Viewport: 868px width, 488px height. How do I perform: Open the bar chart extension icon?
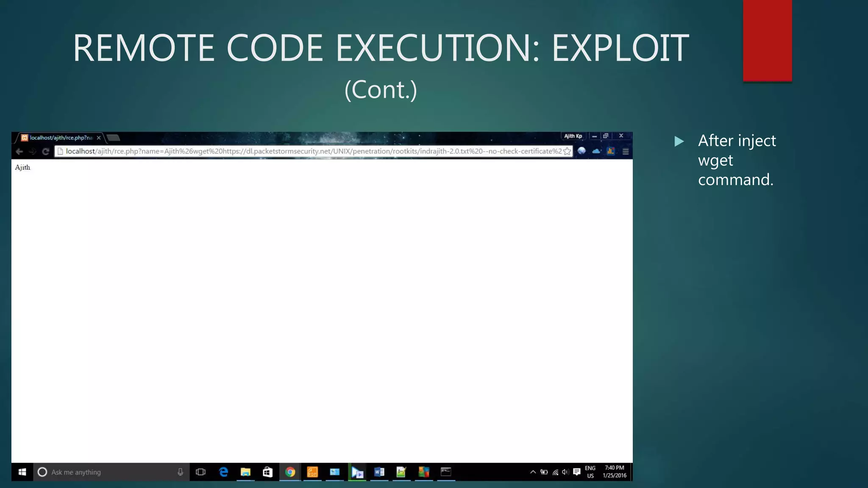(x=611, y=151)
